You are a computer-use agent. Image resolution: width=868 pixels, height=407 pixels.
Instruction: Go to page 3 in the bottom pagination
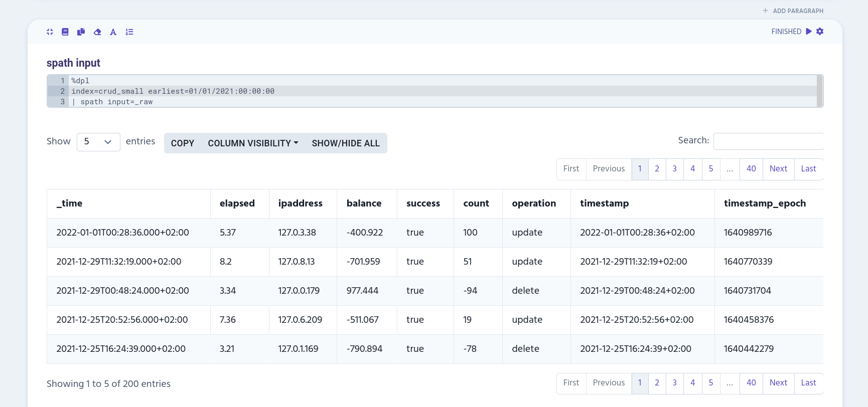pos(675,383)
